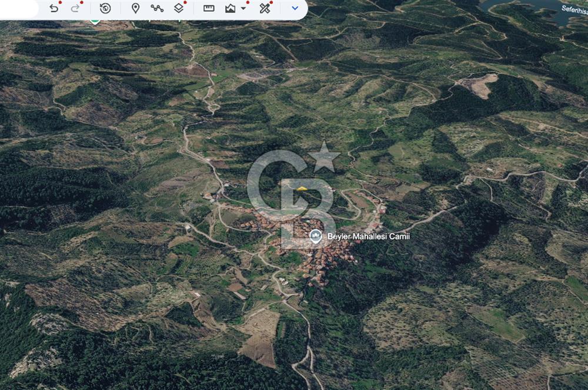Click the Beyler Mahallesi Camii mosque marker
The height and width of the screenshot is (390, 588).
[x=316, y=236]
